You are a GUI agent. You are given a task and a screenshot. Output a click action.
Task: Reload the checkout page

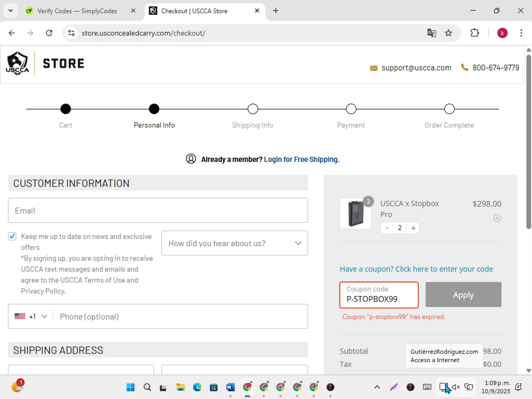[49, 33]
